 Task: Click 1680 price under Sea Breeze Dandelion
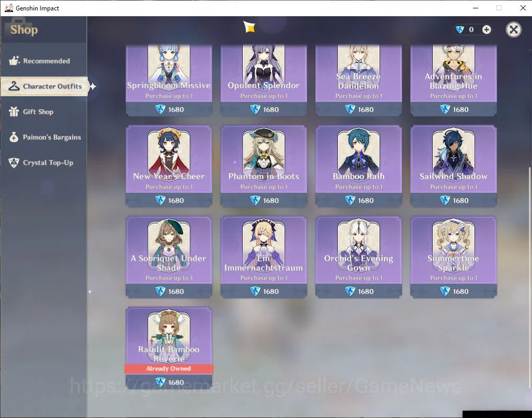pos(359,109)
